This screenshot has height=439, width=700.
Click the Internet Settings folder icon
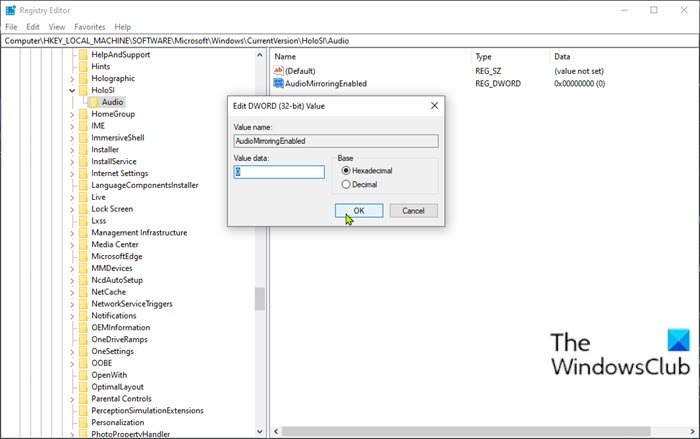click(x=83, y=173)
